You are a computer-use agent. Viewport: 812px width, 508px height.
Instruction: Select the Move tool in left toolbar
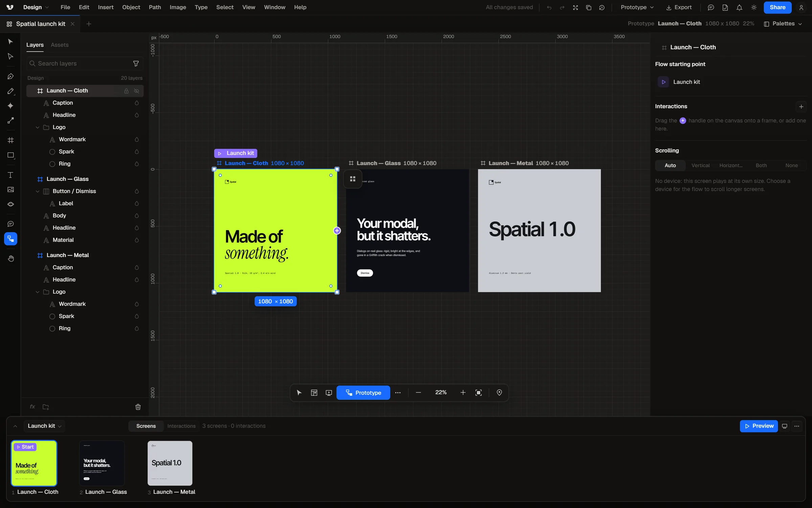click(10, 42)
